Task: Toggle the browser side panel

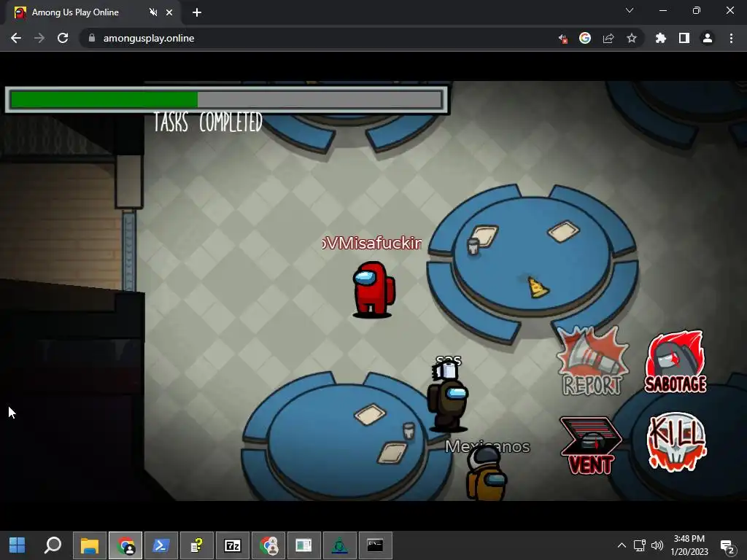Action: pos(684,38)
